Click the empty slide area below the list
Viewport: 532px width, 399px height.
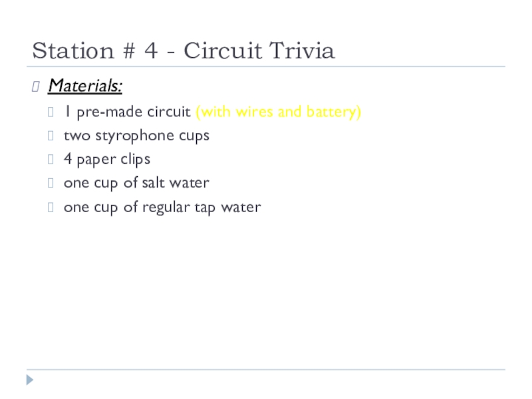(x=266, y=293)
